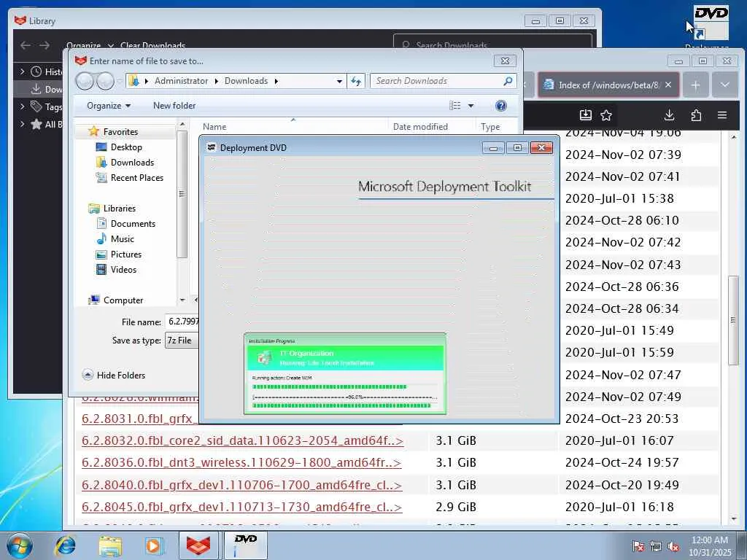Click the list all tabs chevron button

tap(724, 85)
